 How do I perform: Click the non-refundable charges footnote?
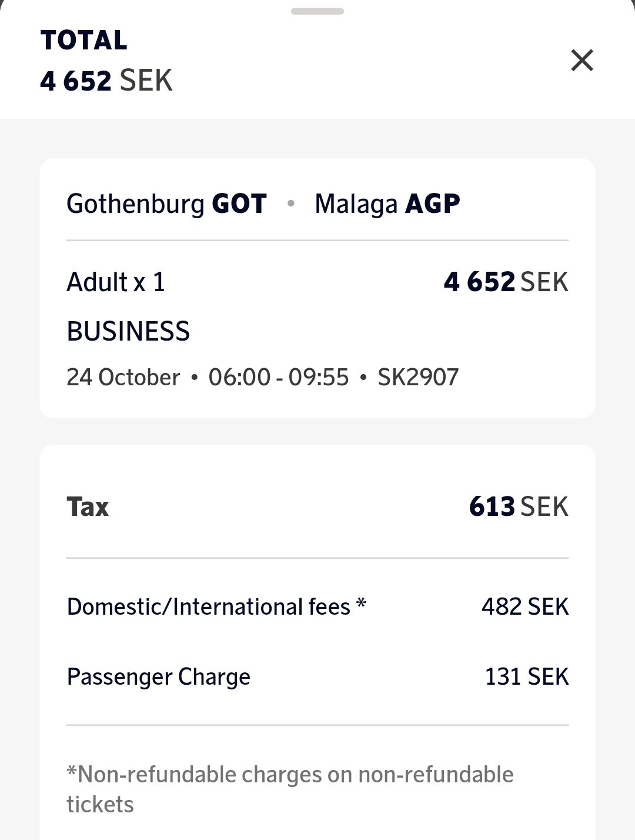290,789
